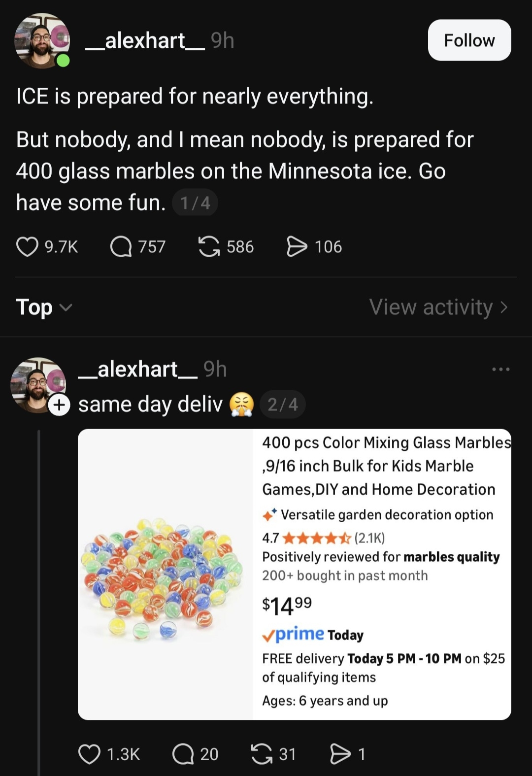Tap the 2/4 thread indicator

tap(283, 405)
